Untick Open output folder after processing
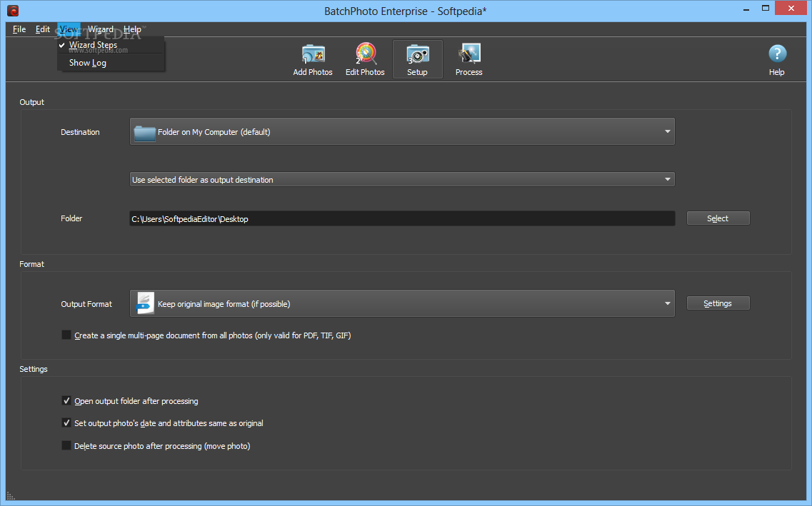 point(66,400)
